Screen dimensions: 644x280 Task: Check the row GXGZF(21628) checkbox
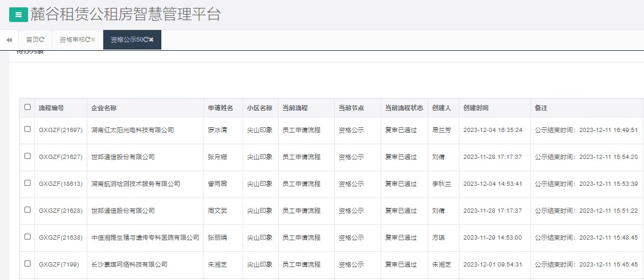pyautogui.click(x=27, y=210)
